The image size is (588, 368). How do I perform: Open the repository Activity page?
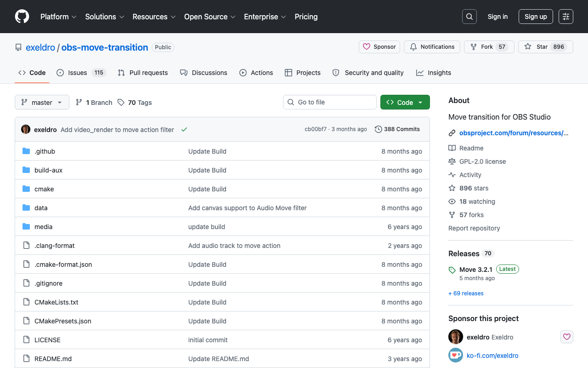point(465,175)
